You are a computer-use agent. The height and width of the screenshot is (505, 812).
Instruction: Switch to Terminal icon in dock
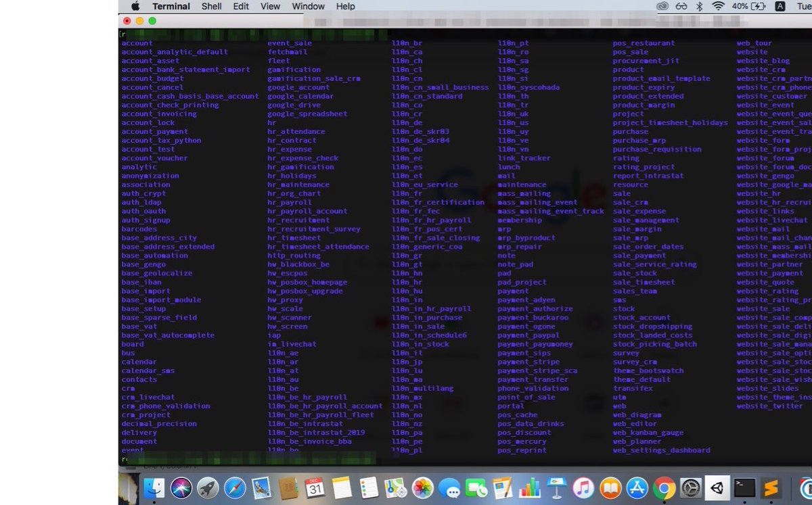[x=745, y=487]
